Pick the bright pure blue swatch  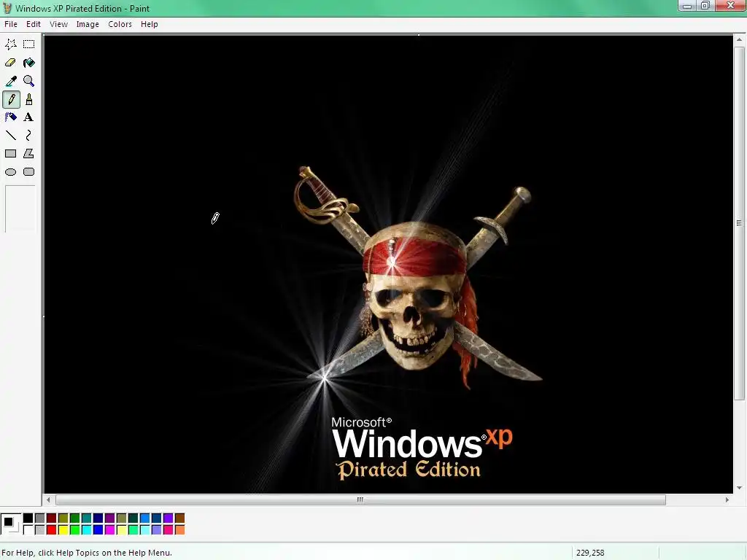click(98, 529)
